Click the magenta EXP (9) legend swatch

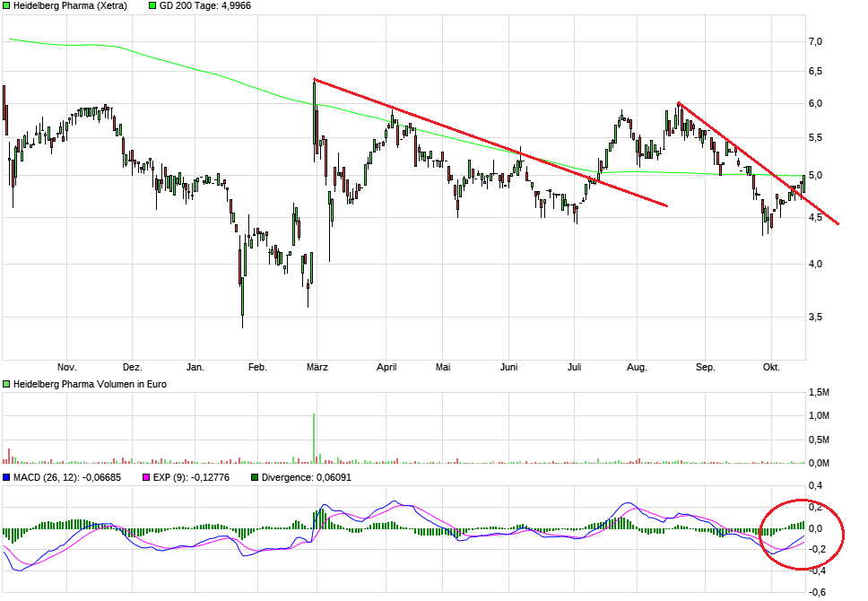tap(146, 477)
